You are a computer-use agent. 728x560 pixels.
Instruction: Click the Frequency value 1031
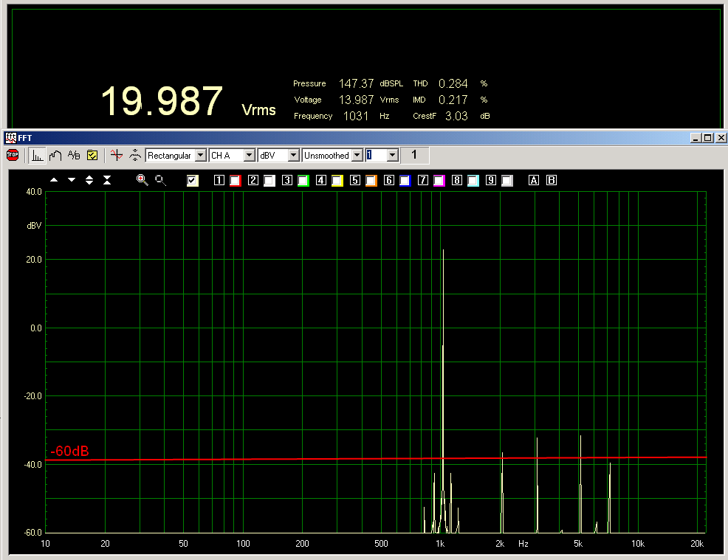[x=356, y=116]
